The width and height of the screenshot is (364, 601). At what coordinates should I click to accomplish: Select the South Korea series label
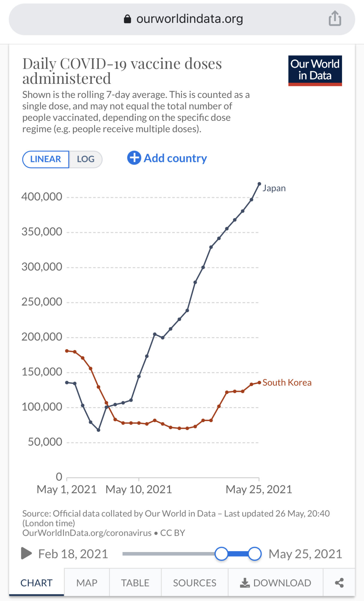pyautogui.click(x=287, y=383)
